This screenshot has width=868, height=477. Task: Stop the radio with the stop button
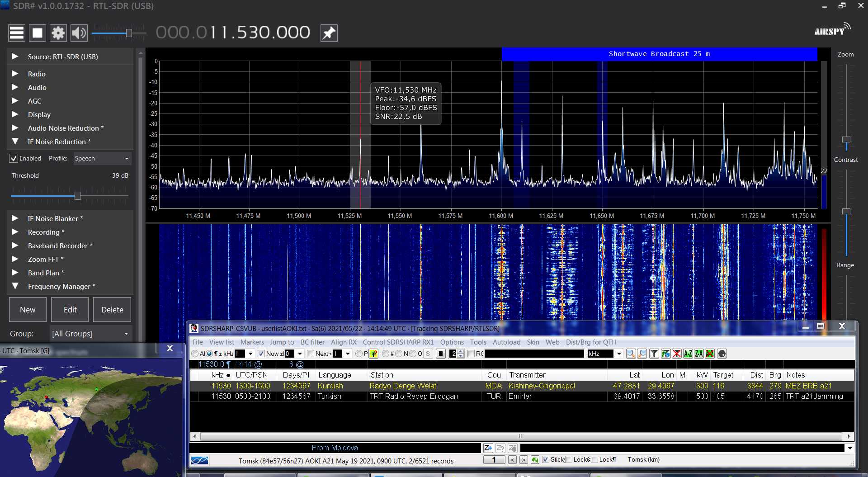pos(38,33)
